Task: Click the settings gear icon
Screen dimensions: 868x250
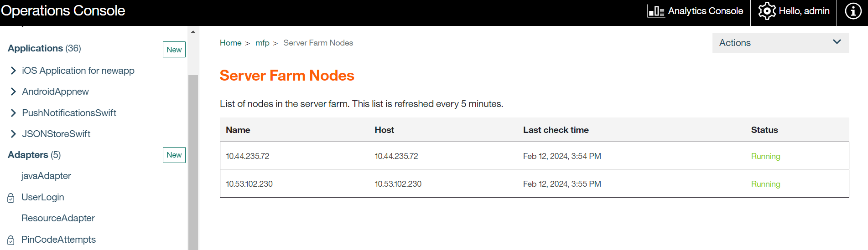Action: coord(766,11)
